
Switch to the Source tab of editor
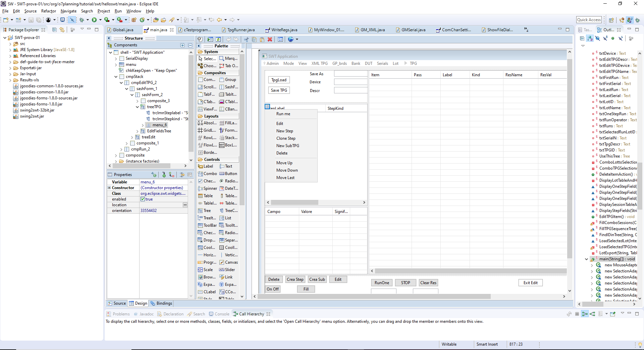point(117,303)
